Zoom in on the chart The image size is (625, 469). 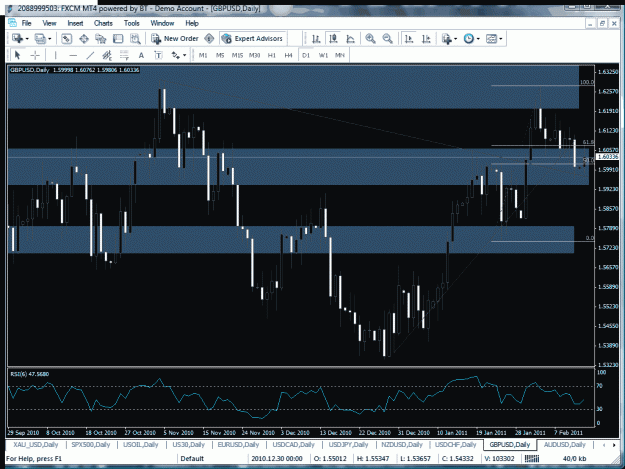tap(370, 39)
